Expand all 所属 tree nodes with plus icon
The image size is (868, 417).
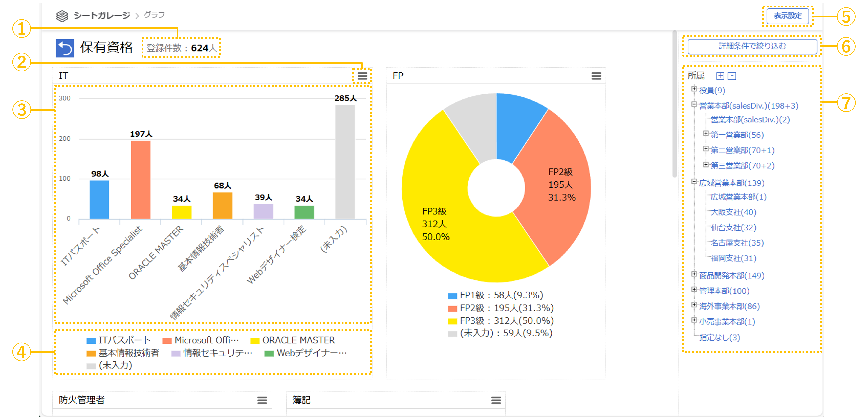click(720, 76)
